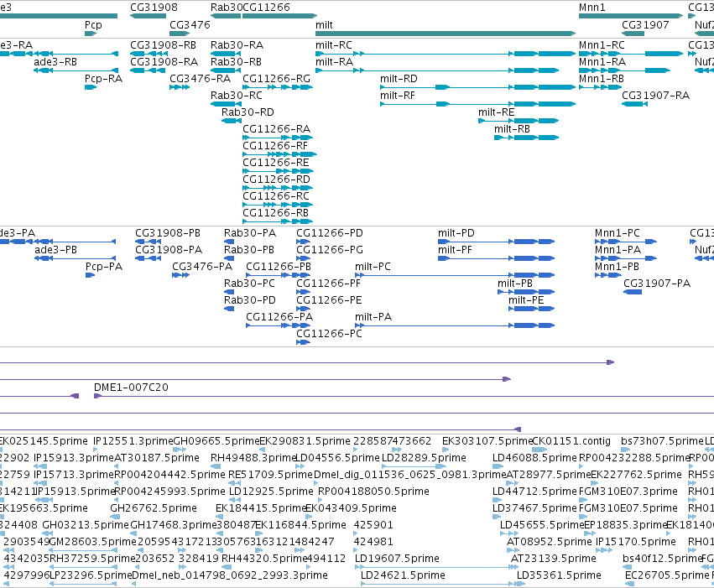Click the milt-PC protein label

pos(373,267)
